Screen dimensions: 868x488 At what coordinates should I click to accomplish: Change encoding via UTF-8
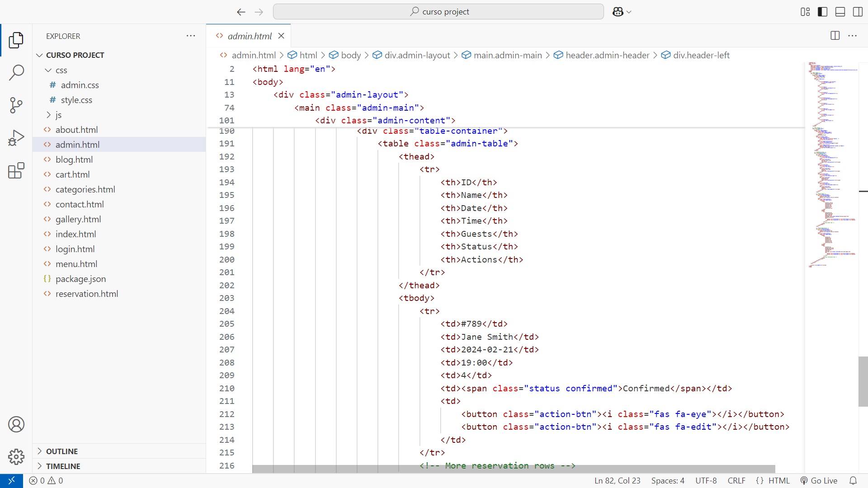coord(706,481)
